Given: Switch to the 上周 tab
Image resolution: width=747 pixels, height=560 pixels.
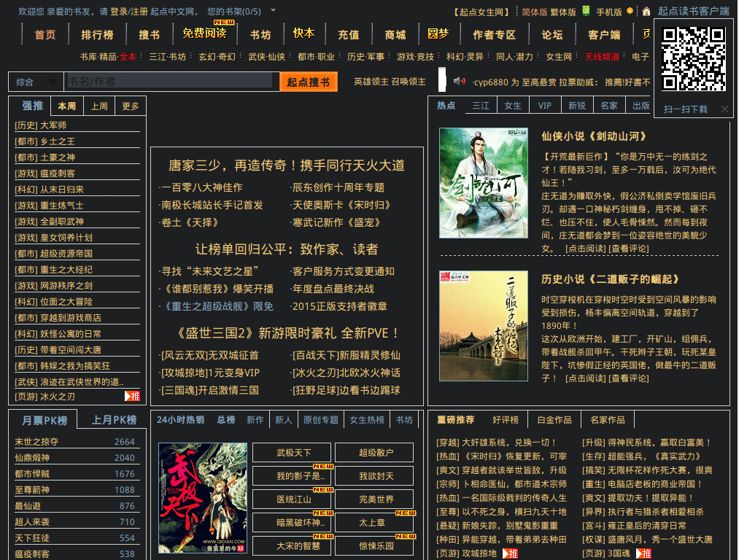Looking at the screenshot, I should click(99, 106).
